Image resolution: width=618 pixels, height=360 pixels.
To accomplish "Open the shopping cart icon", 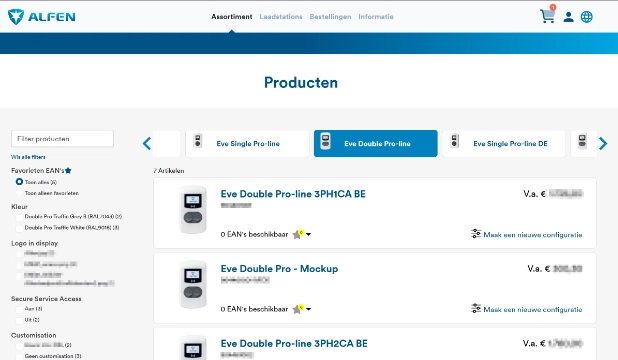I will pos(547,16).
